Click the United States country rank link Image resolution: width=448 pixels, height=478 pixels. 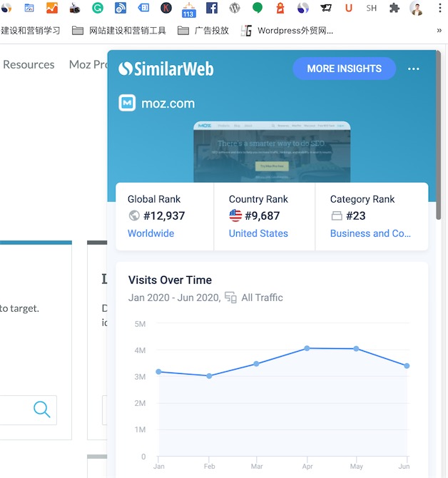258,233
